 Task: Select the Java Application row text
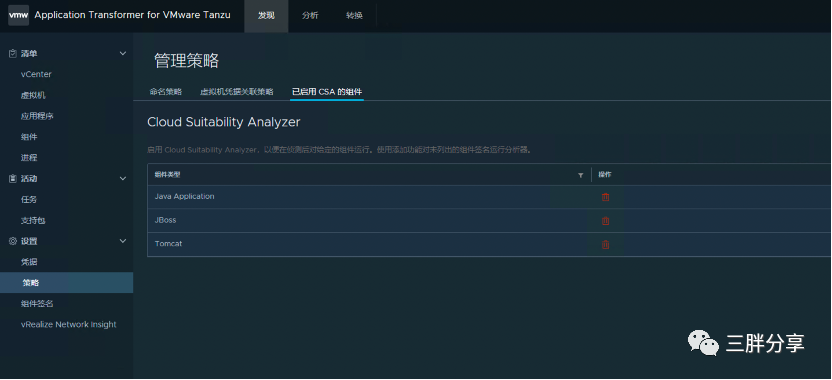tap(185, 196)
